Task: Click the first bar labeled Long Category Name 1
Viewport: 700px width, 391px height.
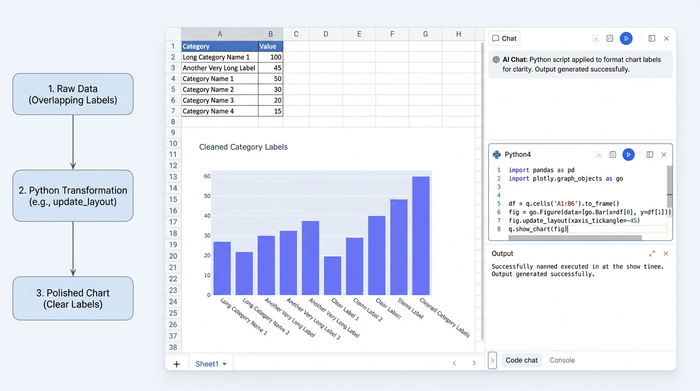Action: click(x=222, y=268)
